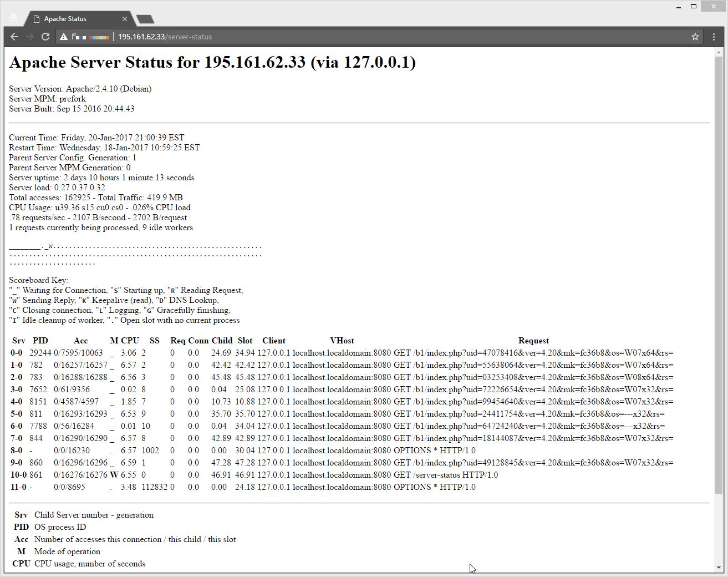Click the Apache Server Status heading

pos(212,62)
